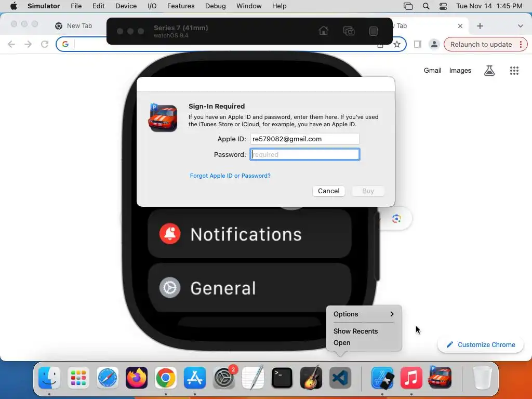Click the parking game icon in dialog
Screen dimensions: 532x399
[x=163, y=117]
